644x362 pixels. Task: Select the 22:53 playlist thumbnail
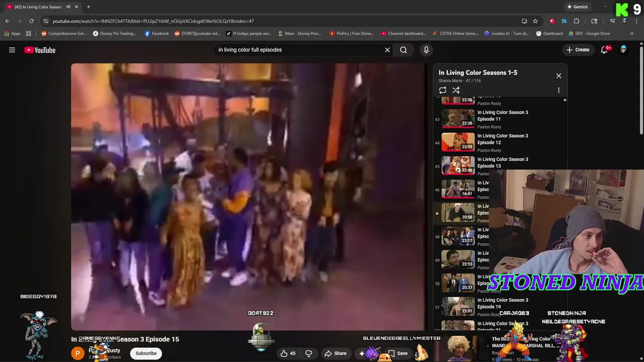click(458, 259)
